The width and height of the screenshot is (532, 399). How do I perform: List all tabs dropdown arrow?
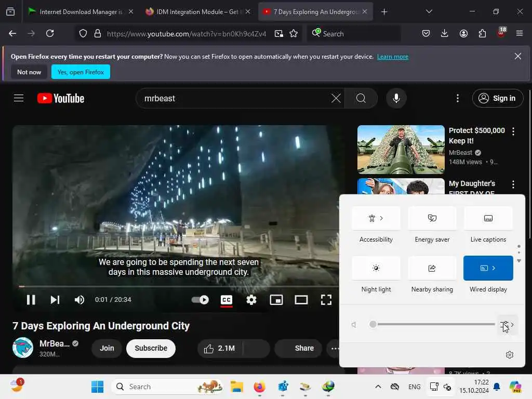429,11
